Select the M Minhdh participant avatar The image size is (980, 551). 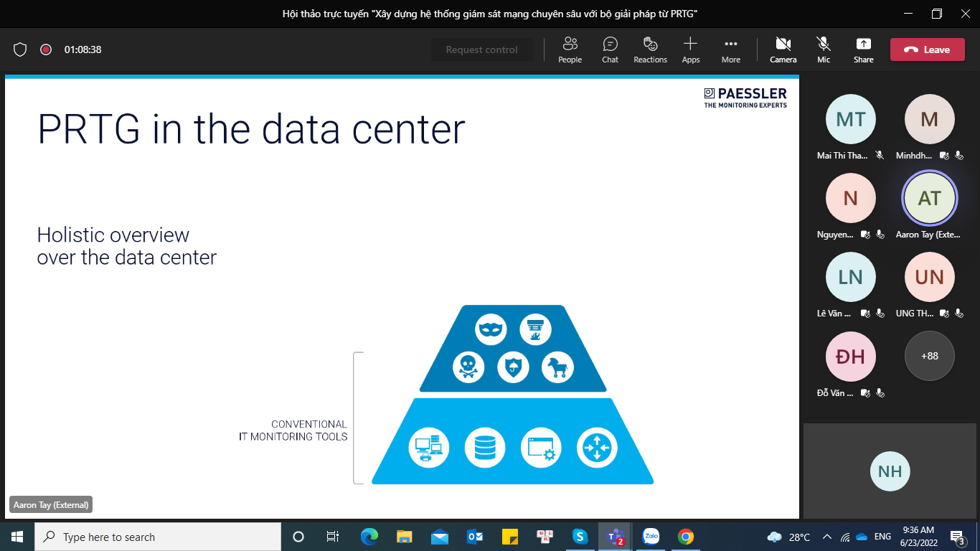929,119
